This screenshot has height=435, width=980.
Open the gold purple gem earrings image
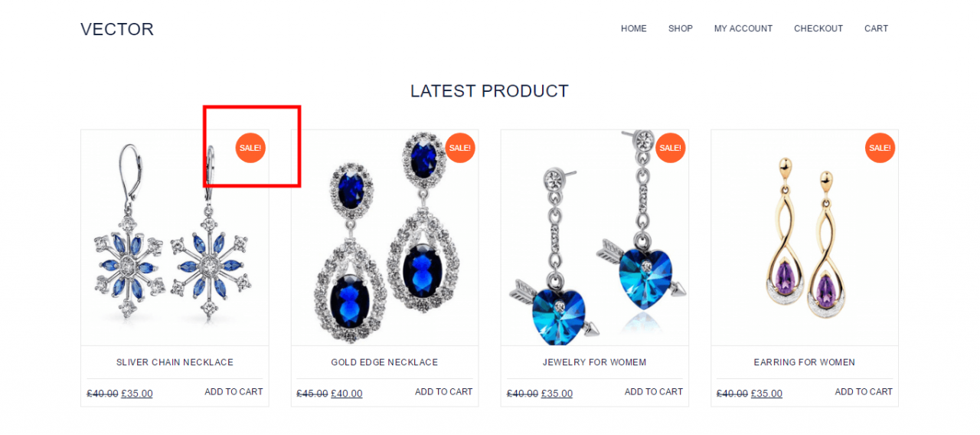(x=805, y=237)
